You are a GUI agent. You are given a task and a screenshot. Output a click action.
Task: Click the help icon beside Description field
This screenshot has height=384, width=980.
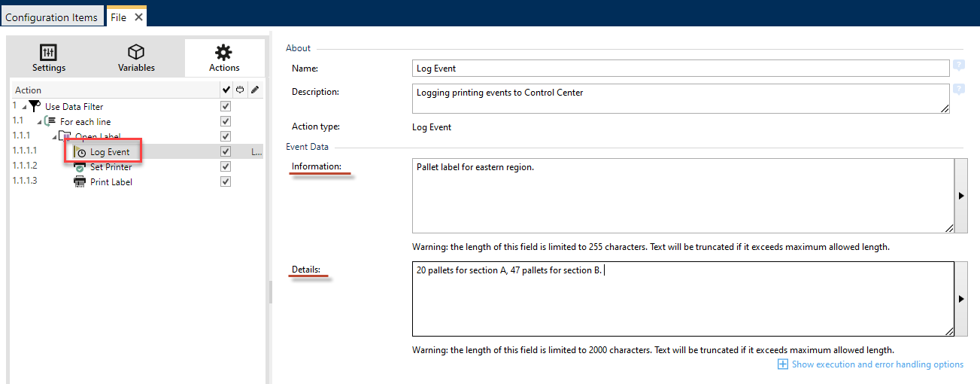pos(959,90)
